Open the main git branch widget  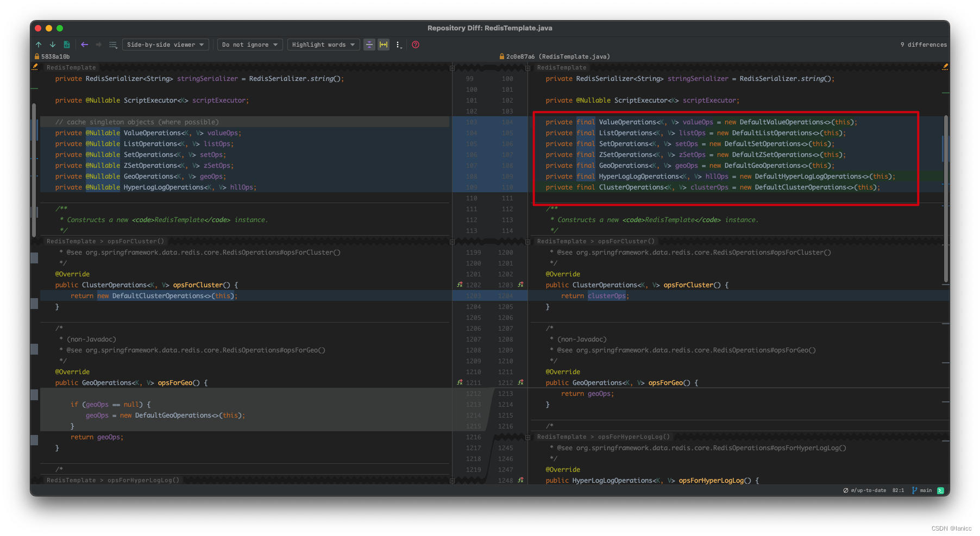(922, 490)
